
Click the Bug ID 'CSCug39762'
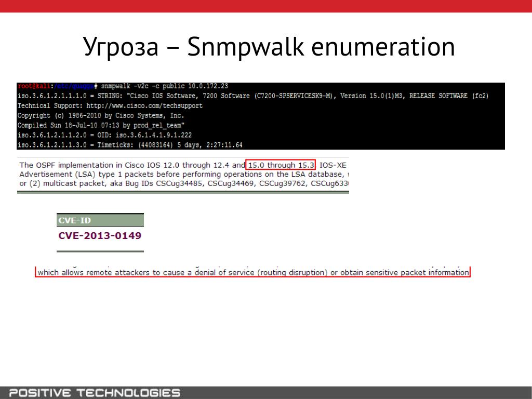click(283, 183)
